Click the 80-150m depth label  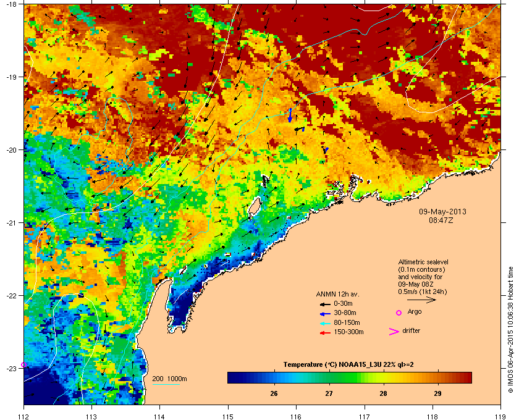point(347,322)
